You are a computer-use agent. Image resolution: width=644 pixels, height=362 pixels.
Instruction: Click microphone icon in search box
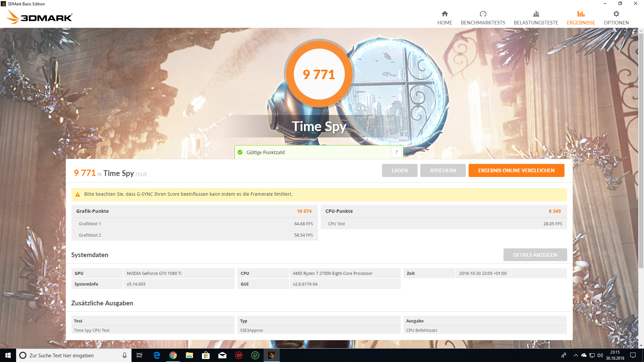[x=124, y=355]
